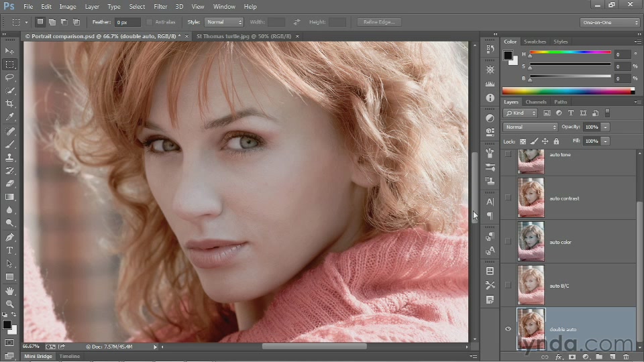Open the Filter menu
Viewport: 644px width, 362px height.
160,7
